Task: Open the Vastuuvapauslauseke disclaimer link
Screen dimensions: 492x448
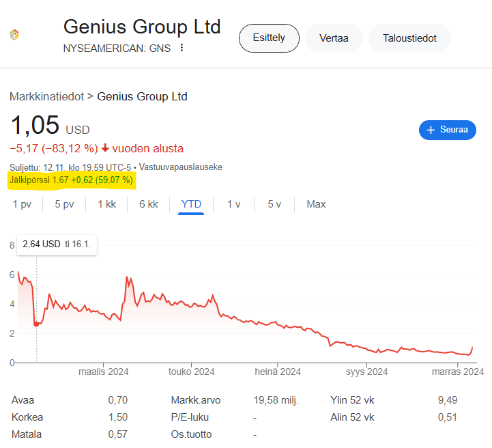Action: point(181,167)
